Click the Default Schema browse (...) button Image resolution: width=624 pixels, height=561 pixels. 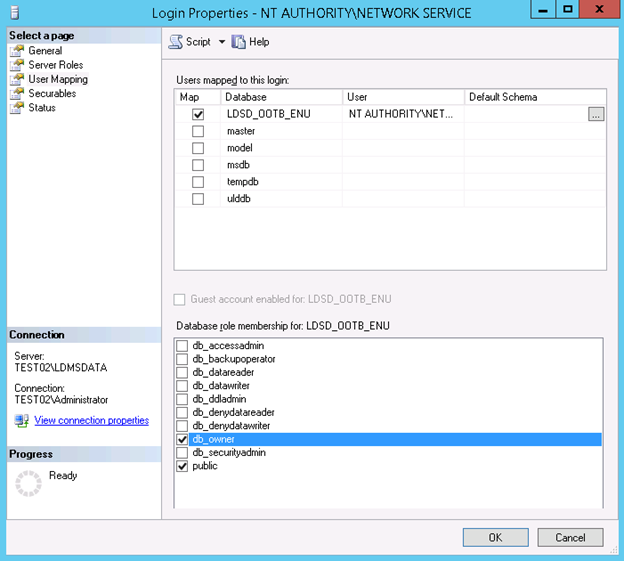click(x=596, y=114)
